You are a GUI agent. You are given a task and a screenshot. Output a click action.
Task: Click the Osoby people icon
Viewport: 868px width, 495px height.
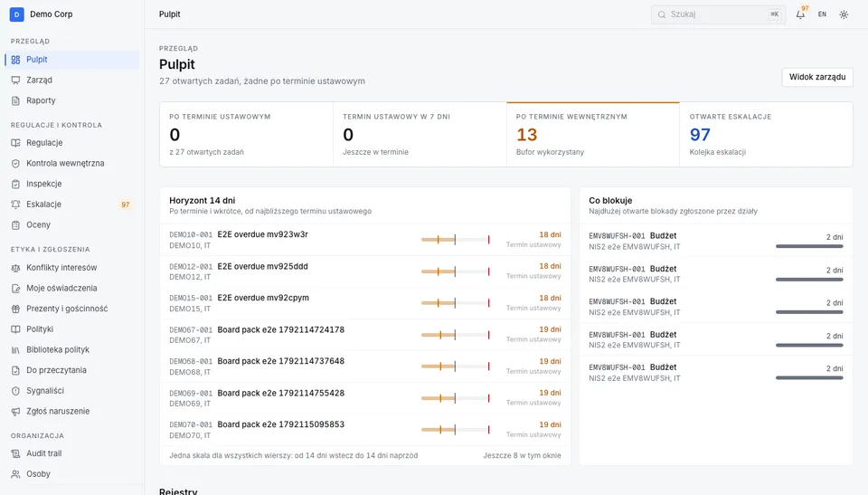[x=15, y=474]
